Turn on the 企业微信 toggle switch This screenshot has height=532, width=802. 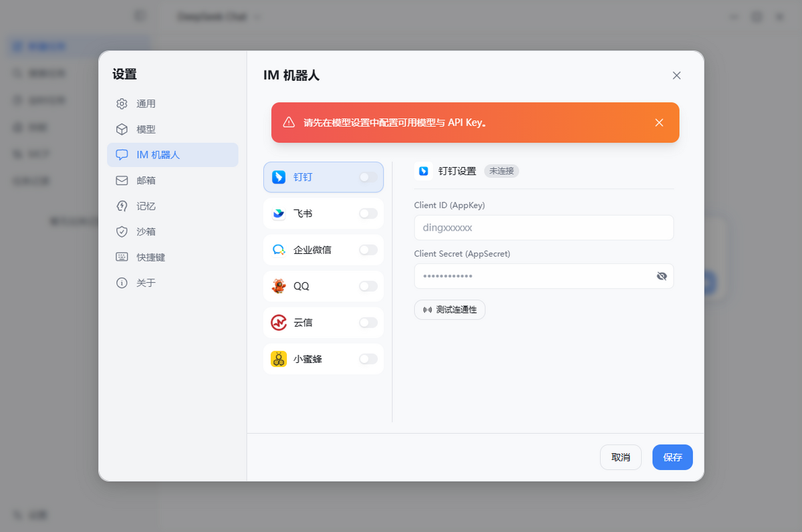pos(368,250)
